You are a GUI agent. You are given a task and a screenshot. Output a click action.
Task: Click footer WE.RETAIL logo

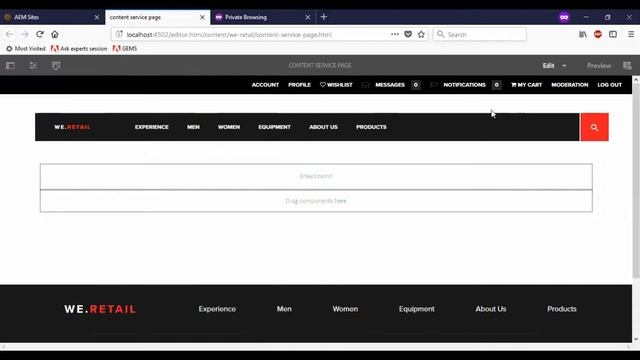pyautogui.click(x=100, y=309)
